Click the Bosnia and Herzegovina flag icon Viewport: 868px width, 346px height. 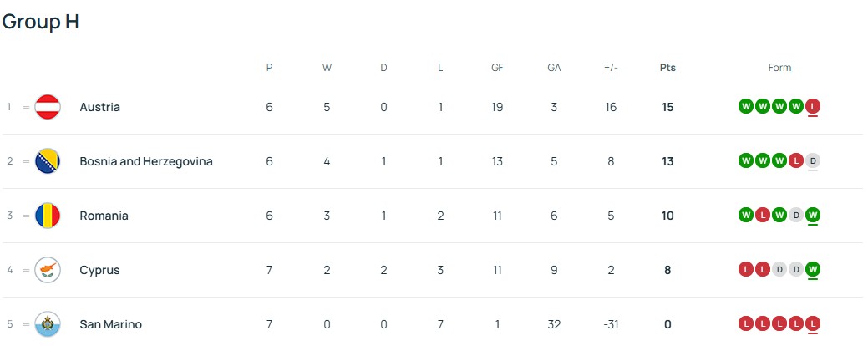tap(48, 161)
